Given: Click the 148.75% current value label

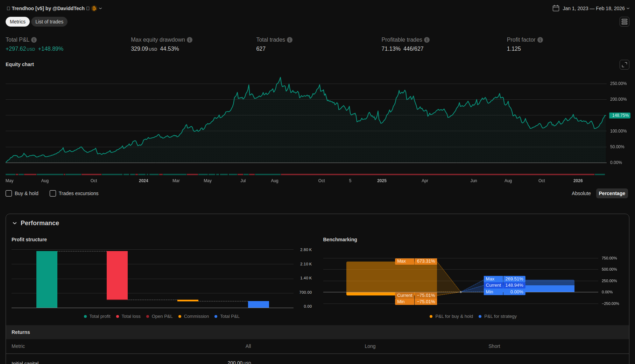Looking at the screenshot, I should 620,115.
